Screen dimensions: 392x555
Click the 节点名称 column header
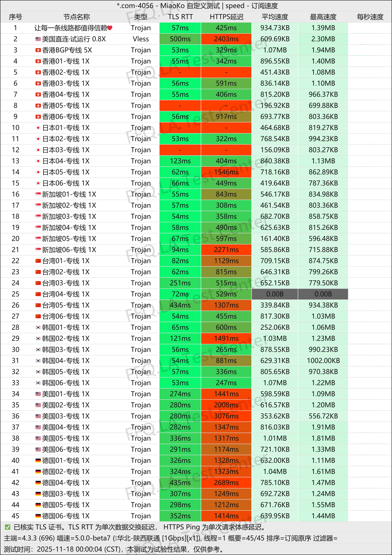(77, 17)
